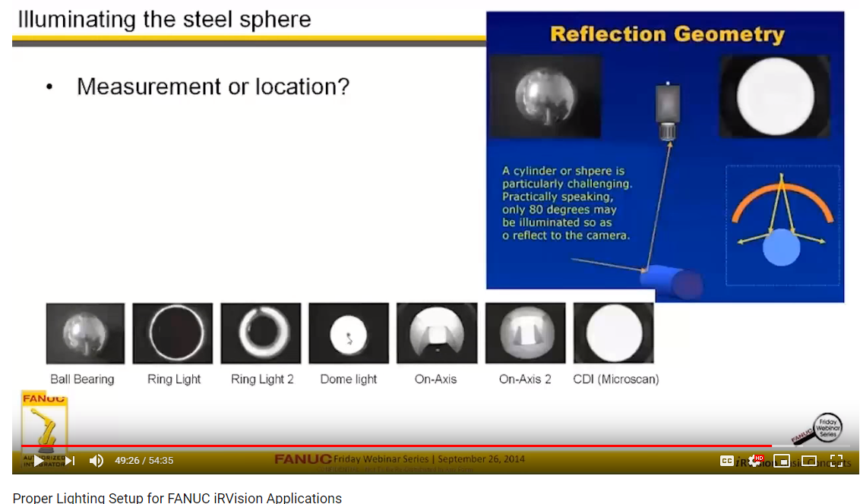The height and width of the screenshot is (504, 860).
Task: Skip to the next video
Action: 70,461
